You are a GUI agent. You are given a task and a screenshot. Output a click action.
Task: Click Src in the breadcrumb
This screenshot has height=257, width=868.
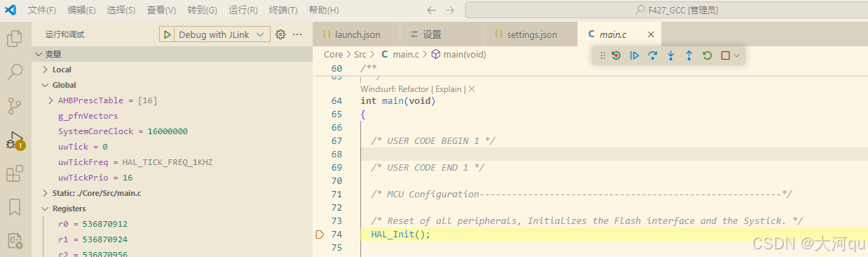click(x=360, y=54)
